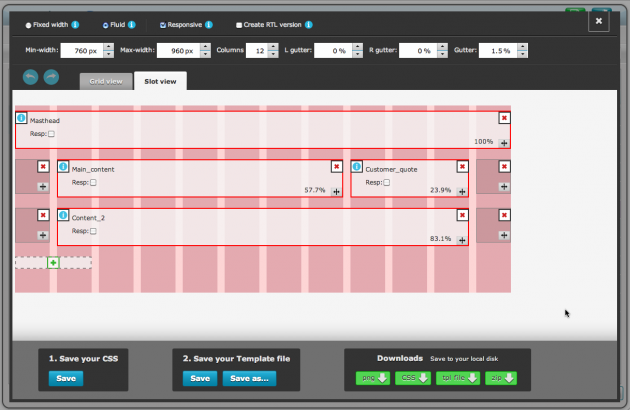
Task: Show info tooltip next to Fixed width
Action: [75, 24]
